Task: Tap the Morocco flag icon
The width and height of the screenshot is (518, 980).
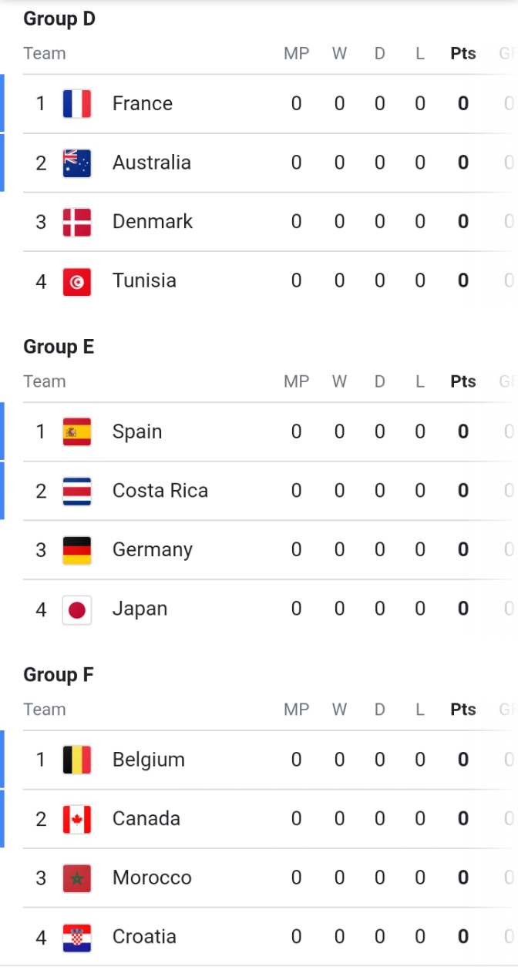Action: [77, 878]
